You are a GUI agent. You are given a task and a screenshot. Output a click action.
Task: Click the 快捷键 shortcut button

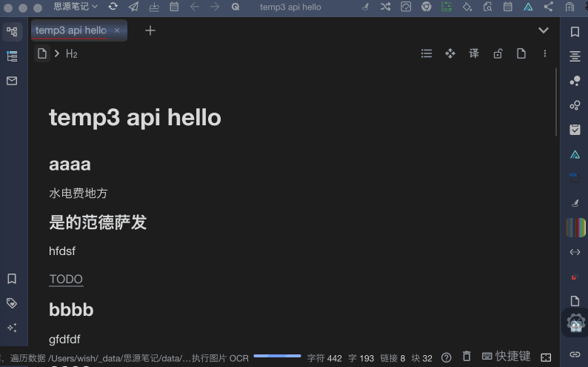(506, 356)
